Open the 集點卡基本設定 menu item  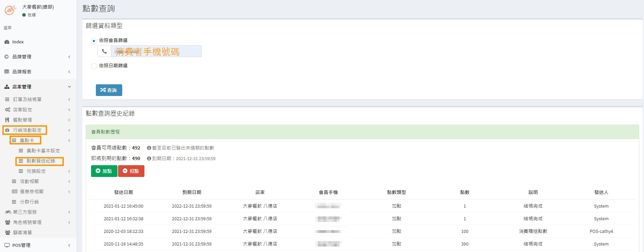pos(43,151)
